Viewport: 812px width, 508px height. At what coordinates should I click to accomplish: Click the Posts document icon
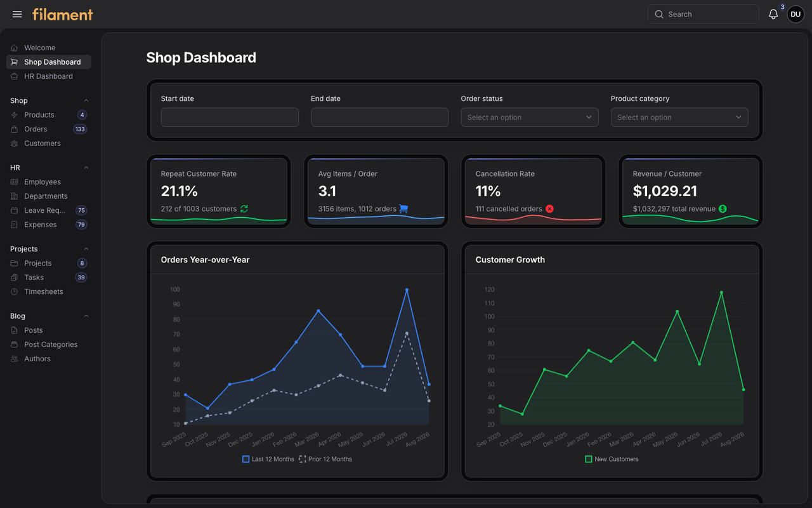tap(15, 330)
